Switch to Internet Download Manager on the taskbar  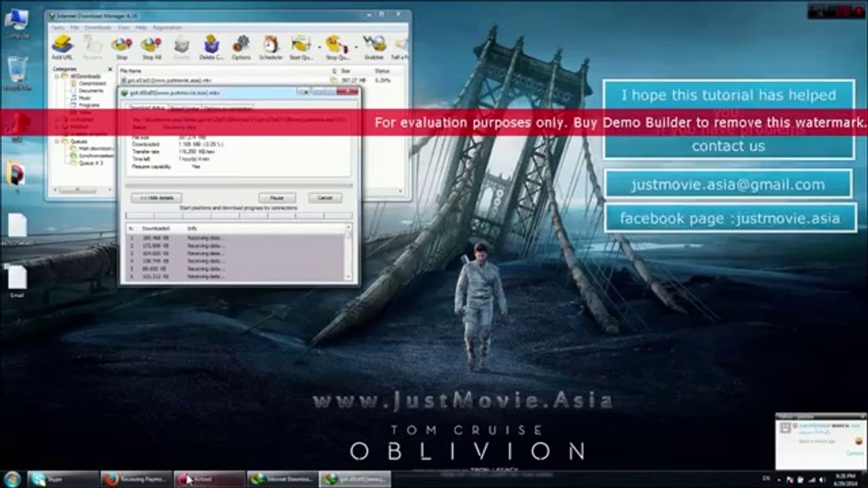[282, 479]
